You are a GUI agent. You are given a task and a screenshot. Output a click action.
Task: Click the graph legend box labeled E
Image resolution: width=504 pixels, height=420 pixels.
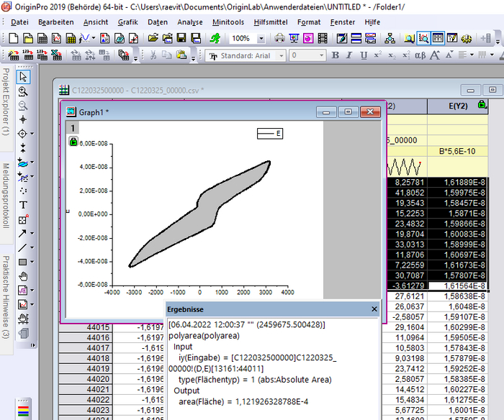tap(269, 133)
